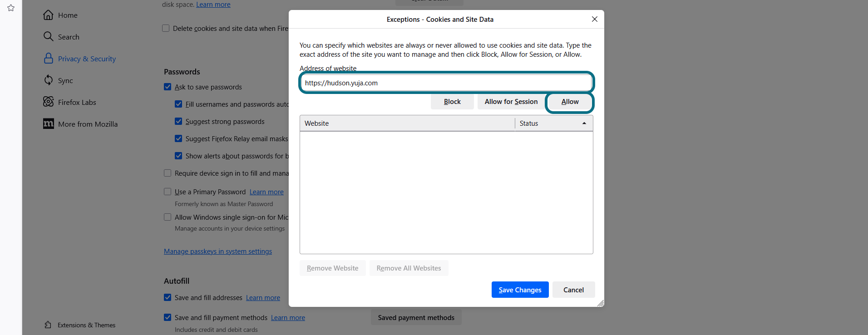This screenshot has width=868, height=335.
Task: Uncheck Ask to save passwords
Action: click(x=168, y=87)
